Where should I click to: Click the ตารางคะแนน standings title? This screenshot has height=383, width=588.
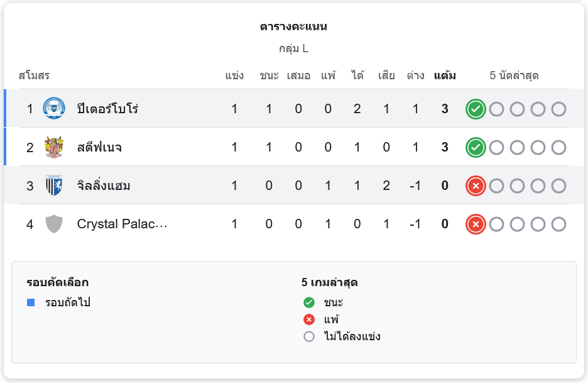click(x=293, y=27)
